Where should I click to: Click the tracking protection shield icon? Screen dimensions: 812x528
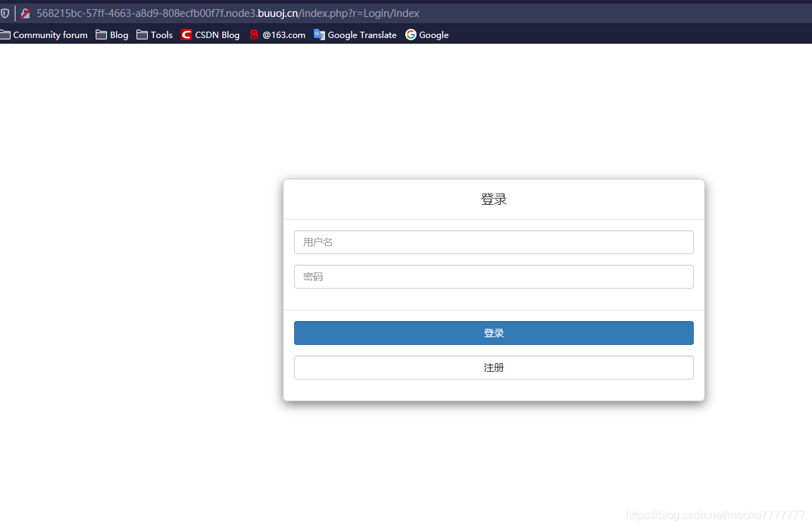click(x=5, y=13)
